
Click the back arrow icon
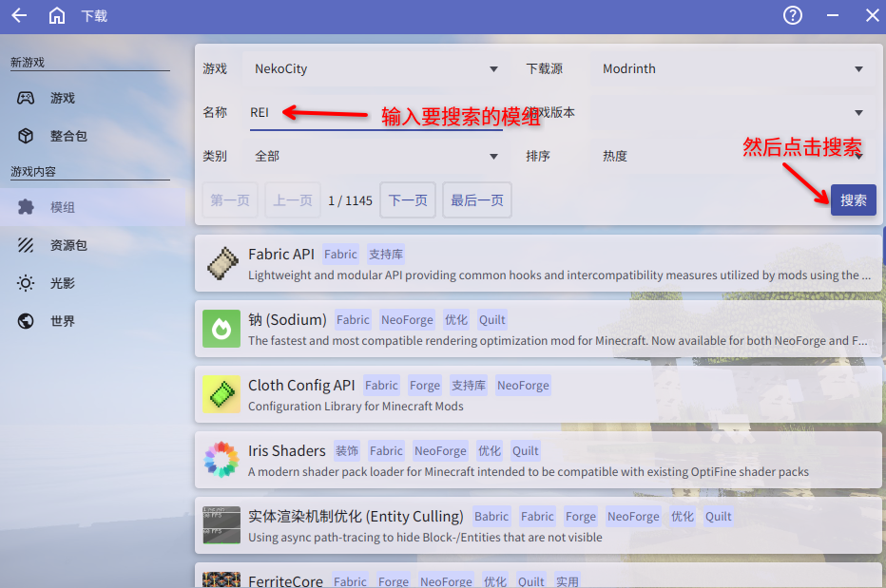[19, 16]
